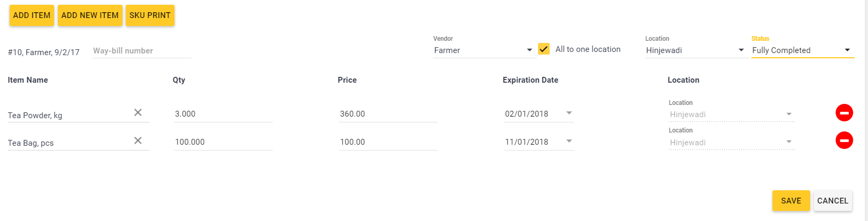Remove the Tea Bag row with red minus

[844, 140]
